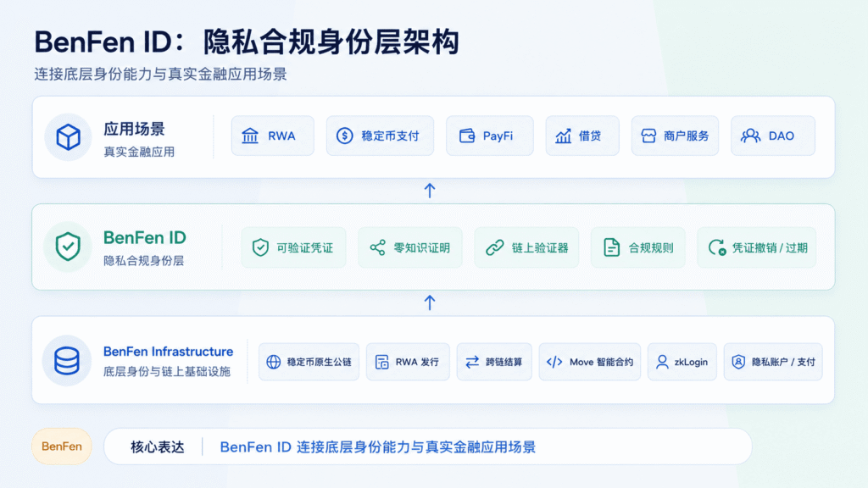
Task: Click the subtitle 连接底层身份能力与真实金融应用场景
Action: pos(160,75)
